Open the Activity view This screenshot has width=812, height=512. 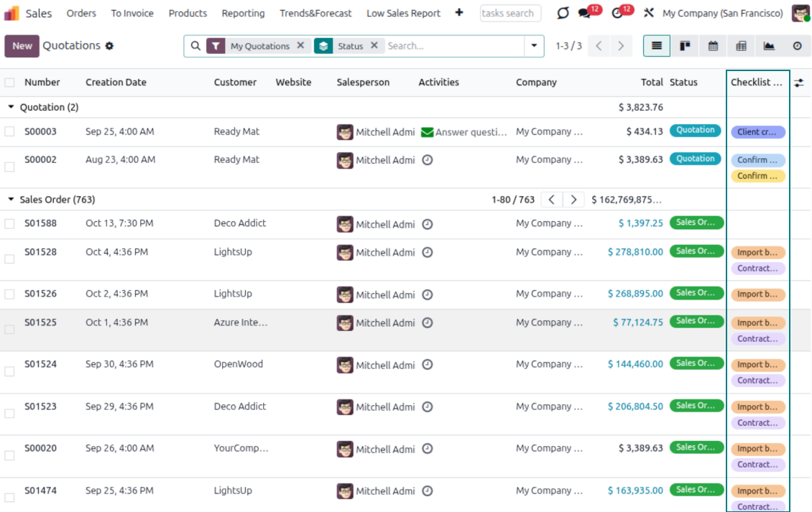797,46
